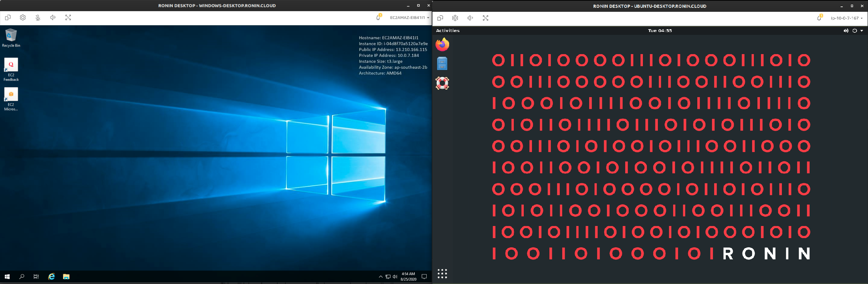Screen dimensions: 868x284
Task: Open Ubuntu power icon in top bar
Action: coord(854,31)
